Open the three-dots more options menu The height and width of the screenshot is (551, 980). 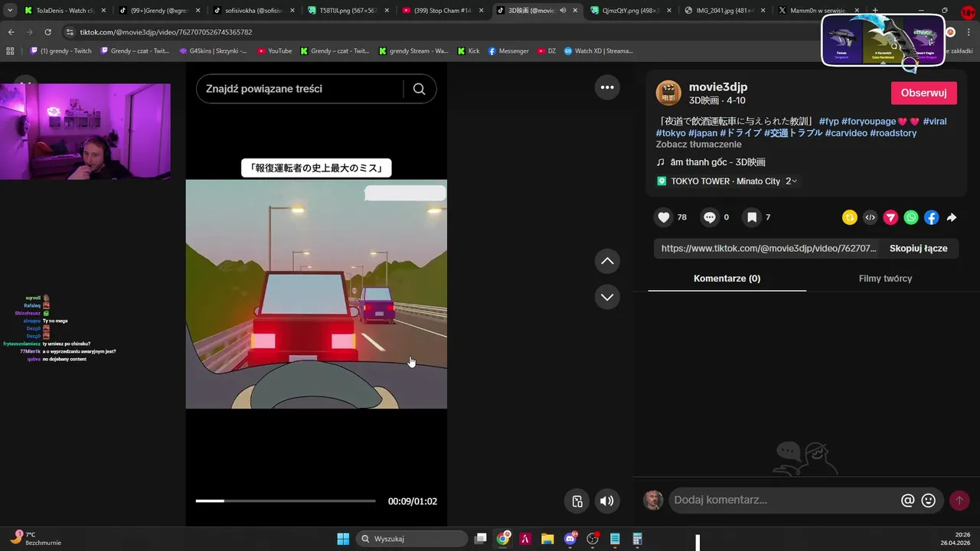pos(607,87)
